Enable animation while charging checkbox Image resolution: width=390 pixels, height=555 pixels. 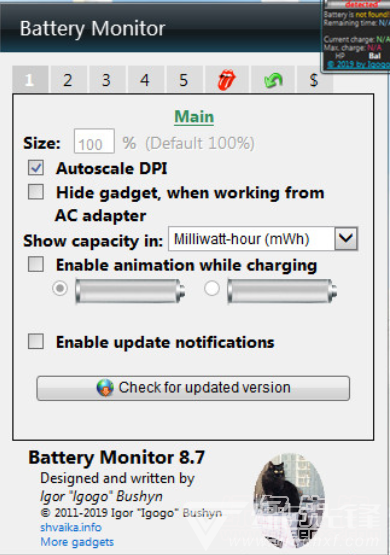click(36, 264)
